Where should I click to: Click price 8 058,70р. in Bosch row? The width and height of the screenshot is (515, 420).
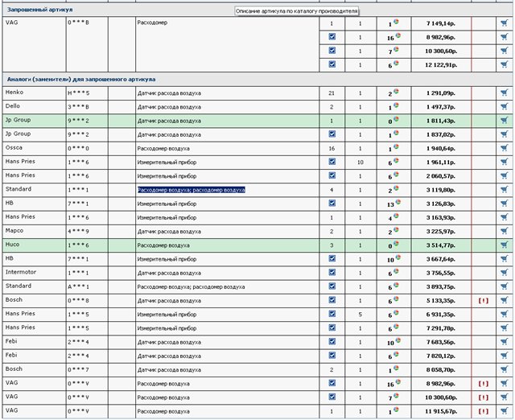click(440, 370)
